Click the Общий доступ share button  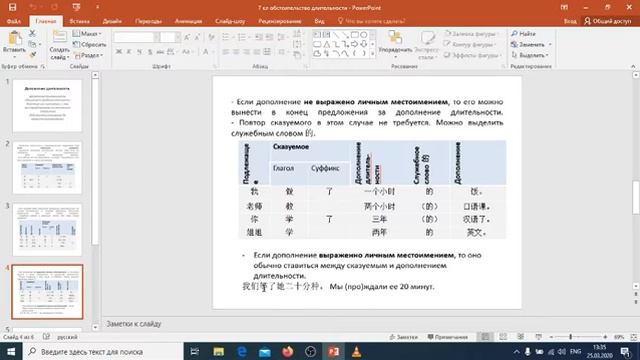pyautogui.click(x=608, y=21)
